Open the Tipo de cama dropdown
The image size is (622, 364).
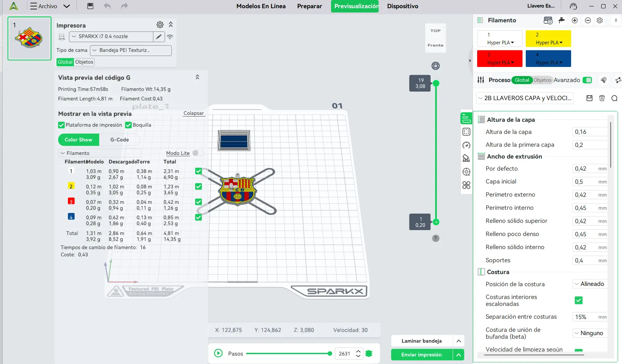[131, 50]
